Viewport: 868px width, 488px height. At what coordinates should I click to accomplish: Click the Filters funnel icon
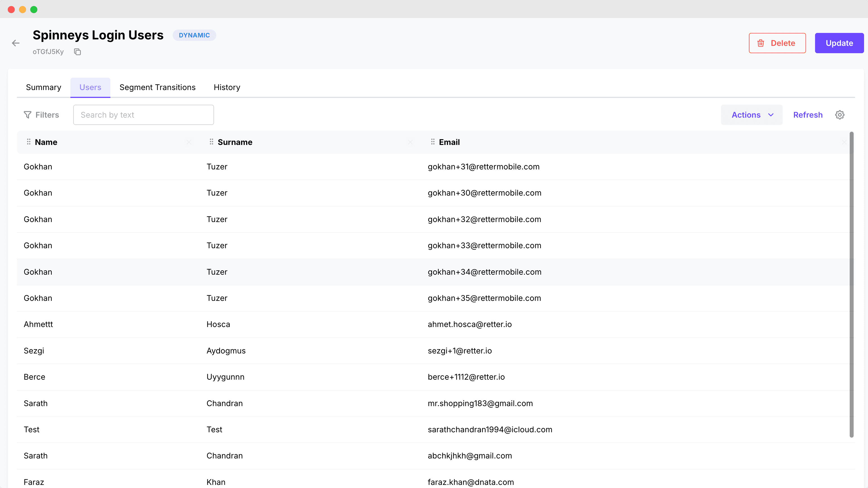(28, 115)
